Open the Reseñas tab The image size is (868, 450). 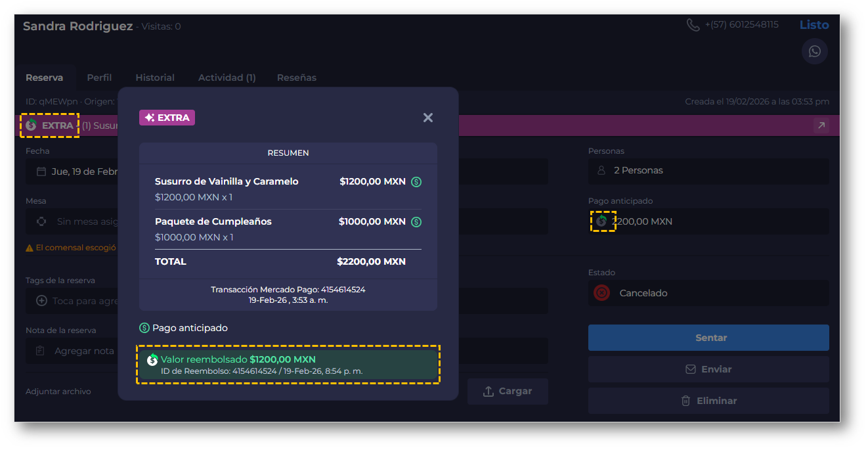point(297,78)
